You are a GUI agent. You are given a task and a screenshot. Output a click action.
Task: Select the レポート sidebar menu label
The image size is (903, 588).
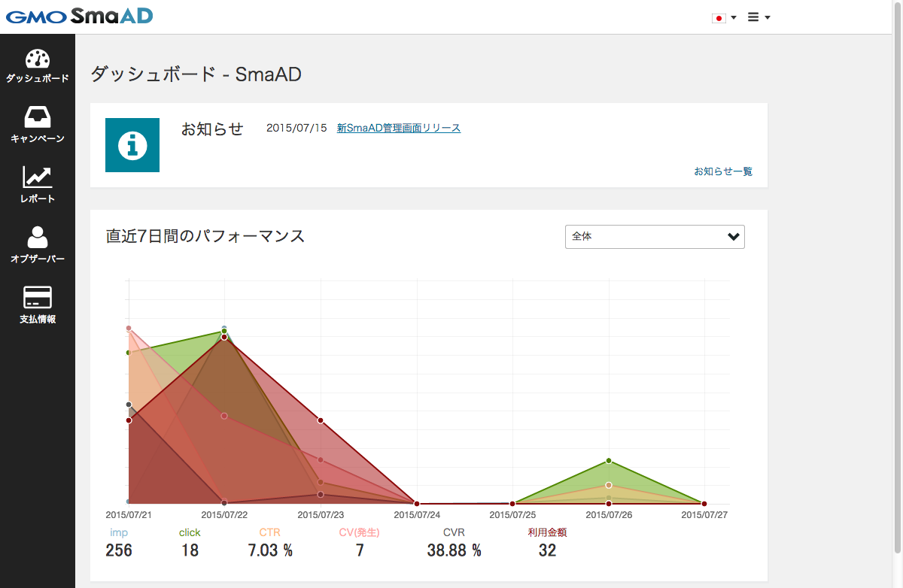coord(38,199)
